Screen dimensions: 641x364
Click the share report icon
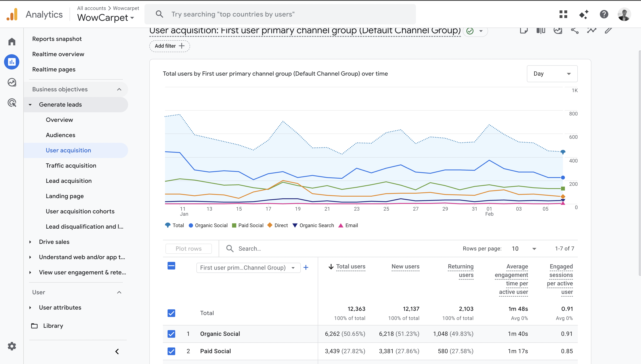(x=574, y=31)
